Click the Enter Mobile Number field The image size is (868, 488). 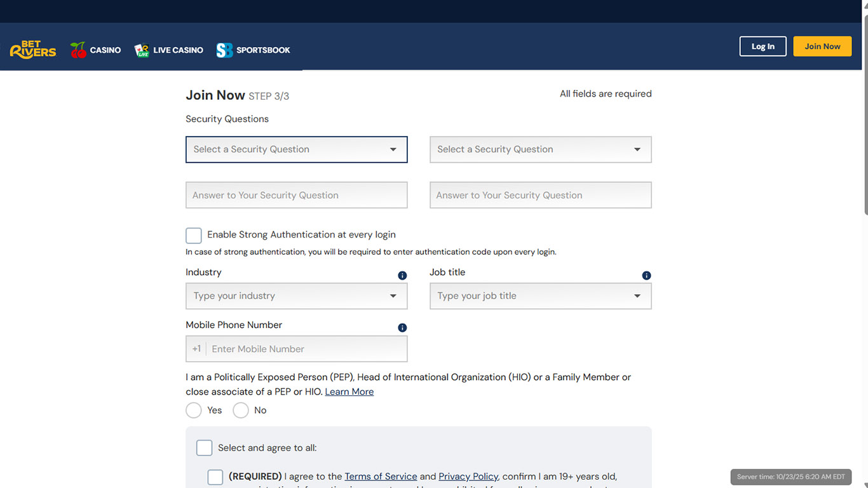point(305,349)
